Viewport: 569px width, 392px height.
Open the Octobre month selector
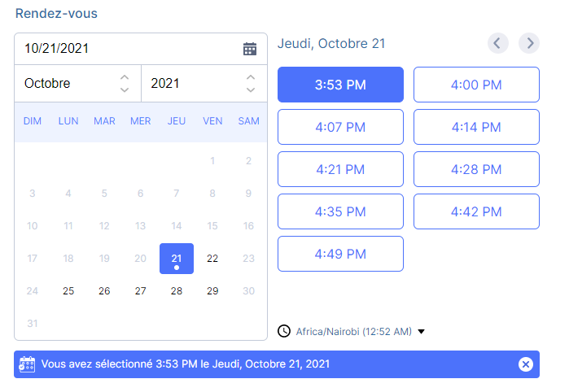(77, 83)
